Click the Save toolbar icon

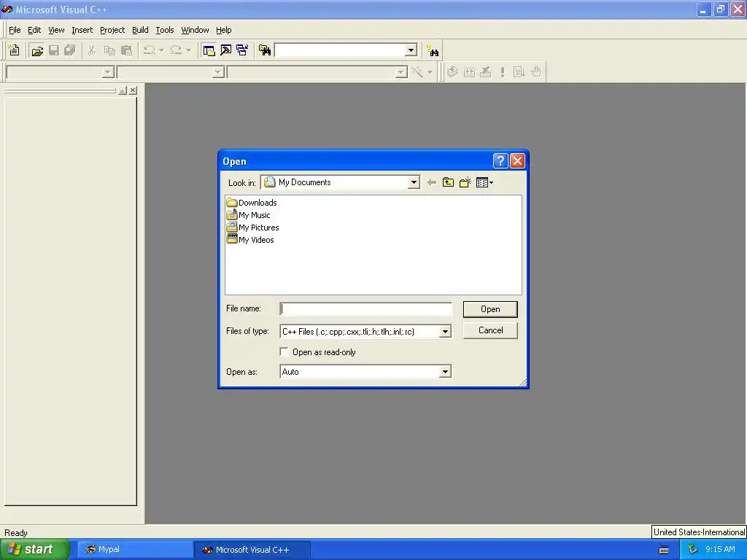point(54,50)
